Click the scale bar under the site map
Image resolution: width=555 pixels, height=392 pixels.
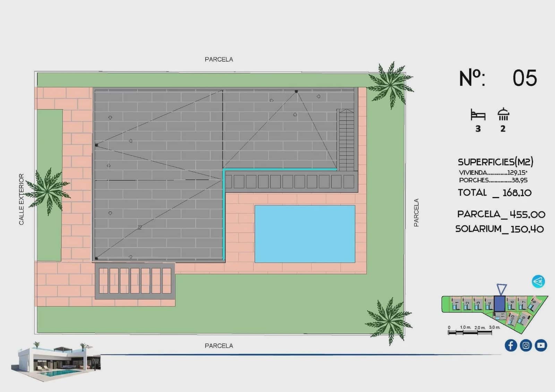470,332
